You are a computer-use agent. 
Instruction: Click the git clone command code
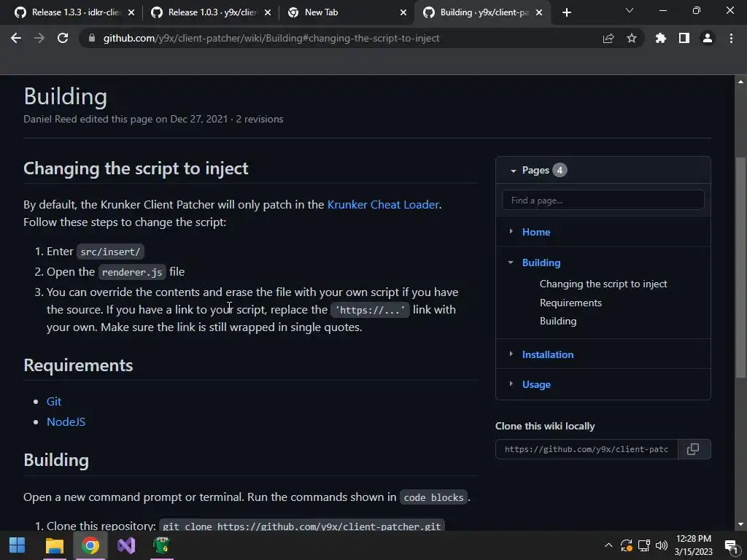(302, 526)
